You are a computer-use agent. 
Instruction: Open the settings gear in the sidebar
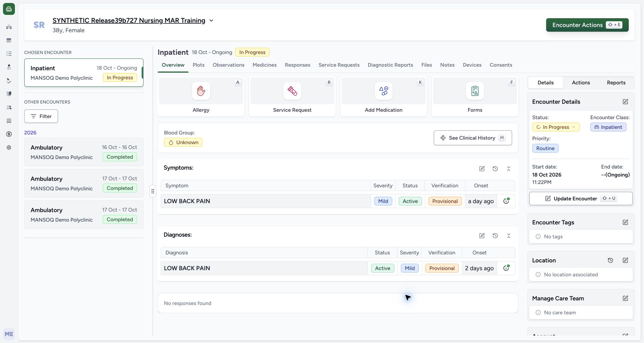[9, 147]
